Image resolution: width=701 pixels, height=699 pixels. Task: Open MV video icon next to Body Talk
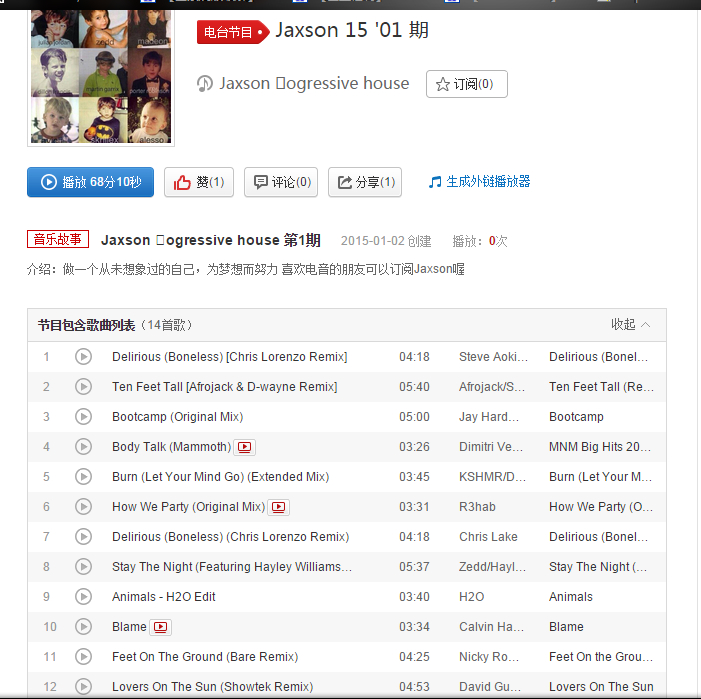[x=245, y=447]
